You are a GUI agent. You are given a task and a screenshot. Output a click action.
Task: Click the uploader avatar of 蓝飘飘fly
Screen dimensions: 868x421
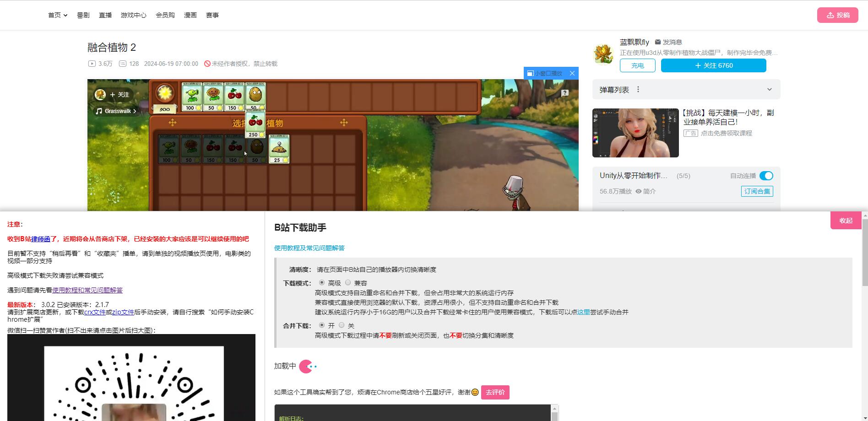(x=603, y=54)
